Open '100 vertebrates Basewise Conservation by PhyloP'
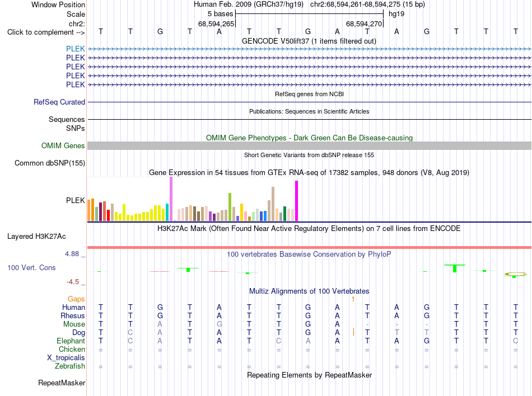 [309, 254]
